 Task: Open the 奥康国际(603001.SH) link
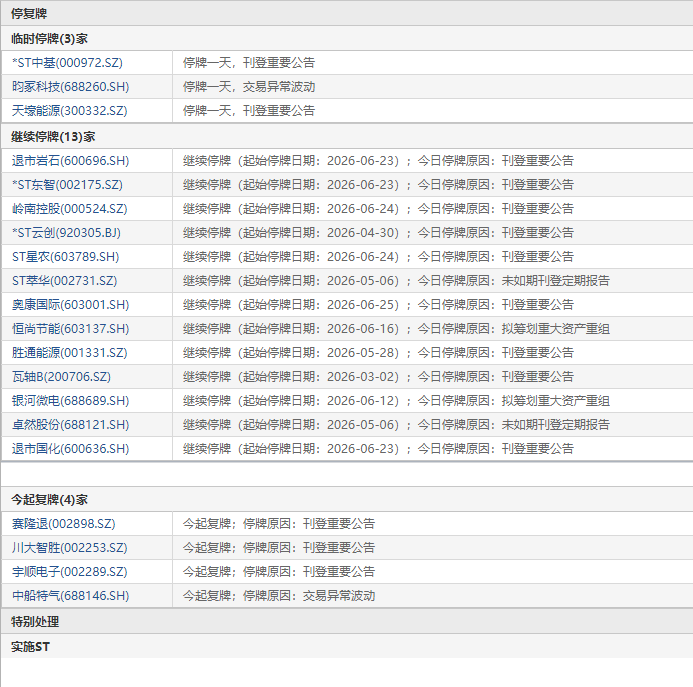tap(71, 305)
